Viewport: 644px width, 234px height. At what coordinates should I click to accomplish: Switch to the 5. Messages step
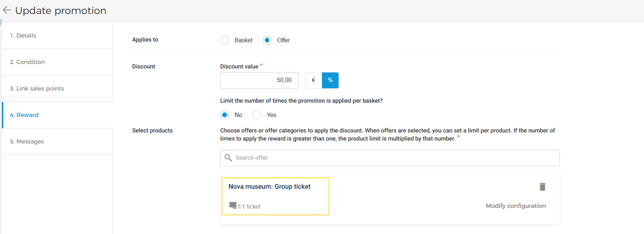[x=27, y=142]
